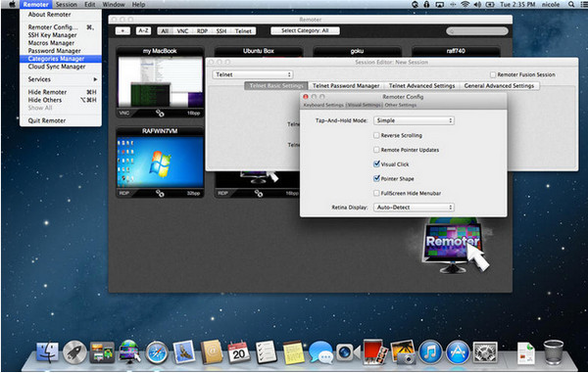The height and width of the screenshot is (373, 588).
Task: Open System Preferences gear icon
Action: click(x=485, y=352)
